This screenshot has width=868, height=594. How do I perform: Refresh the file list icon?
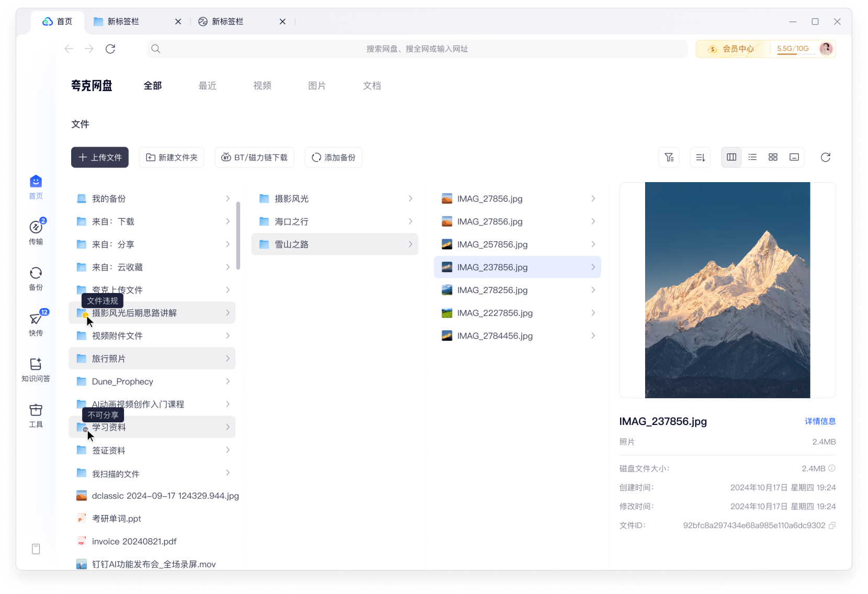click(826, 158)
